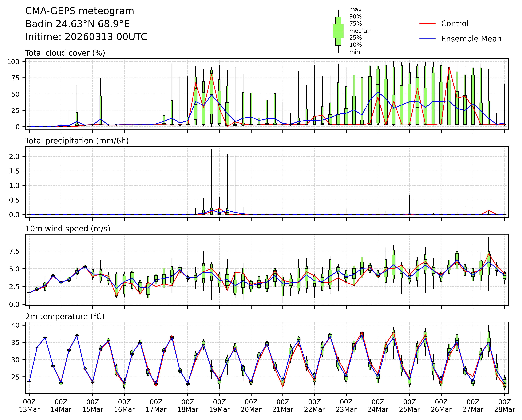522x420 pixels.
Task: Click the 'median' legend label
Action: click(x=360, y=31)
